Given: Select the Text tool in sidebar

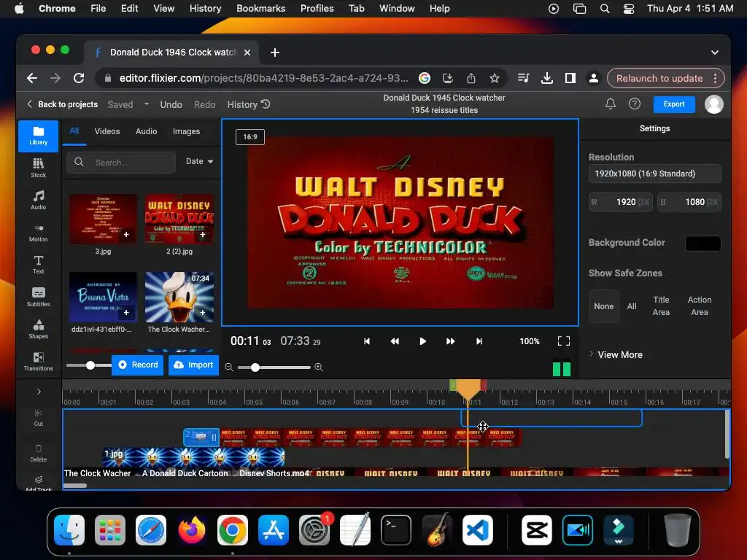Looking at the screenshot, I should pos(38,264).
